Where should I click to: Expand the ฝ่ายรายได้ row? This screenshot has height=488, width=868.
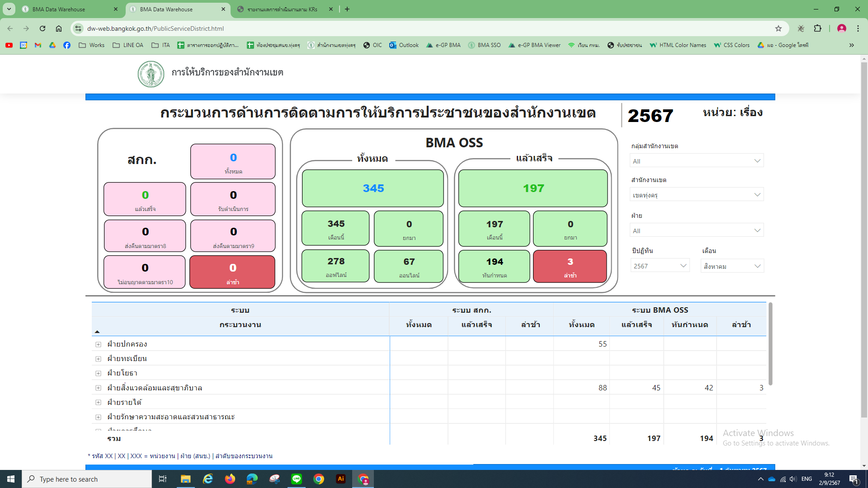tap(98, 403)
